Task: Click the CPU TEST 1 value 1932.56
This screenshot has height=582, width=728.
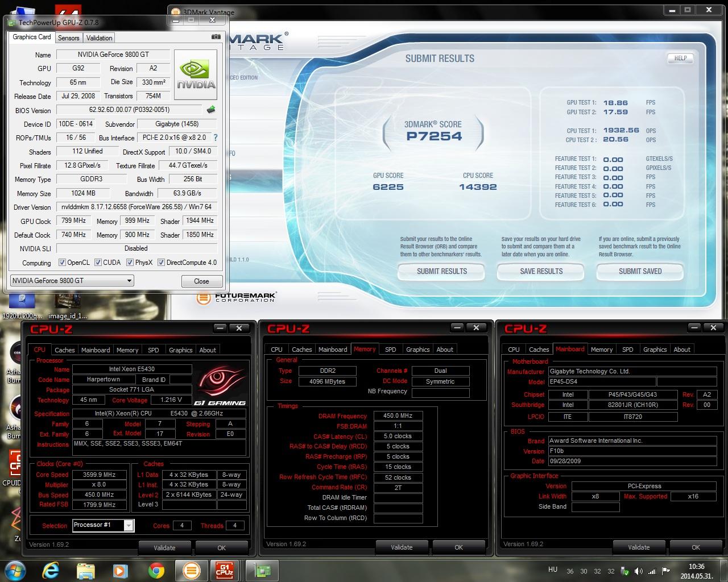Action: pyautogui.click(x=621, y=130)
